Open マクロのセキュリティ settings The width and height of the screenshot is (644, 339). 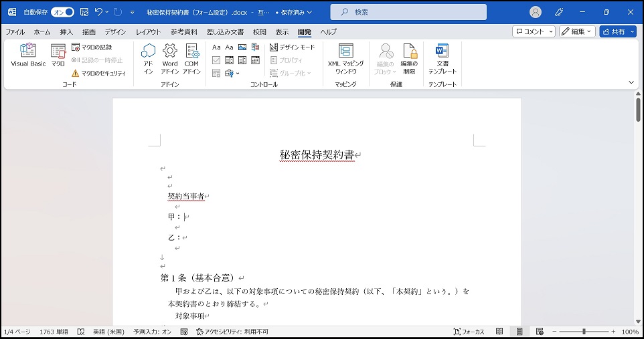(x=98, y=73)
